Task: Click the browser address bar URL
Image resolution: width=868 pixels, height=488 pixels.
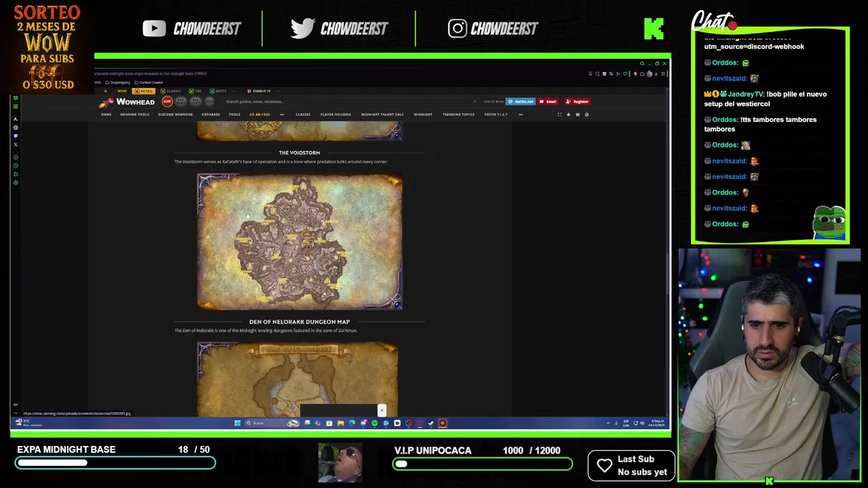Action: point(151,73)
